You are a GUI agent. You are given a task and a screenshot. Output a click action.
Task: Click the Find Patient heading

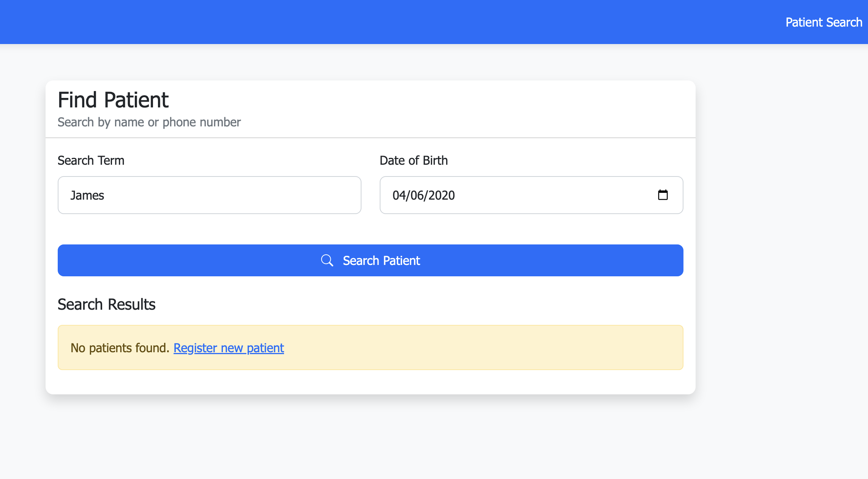click(113, 100)
